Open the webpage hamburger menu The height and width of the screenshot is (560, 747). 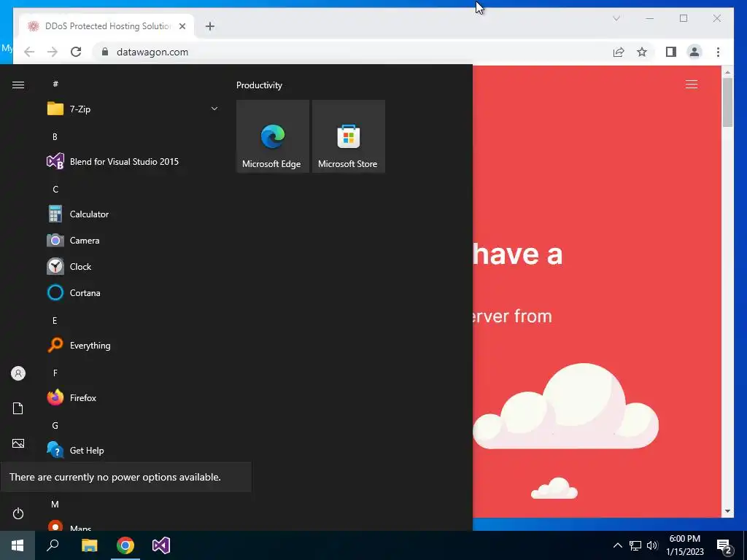(692, 85)
